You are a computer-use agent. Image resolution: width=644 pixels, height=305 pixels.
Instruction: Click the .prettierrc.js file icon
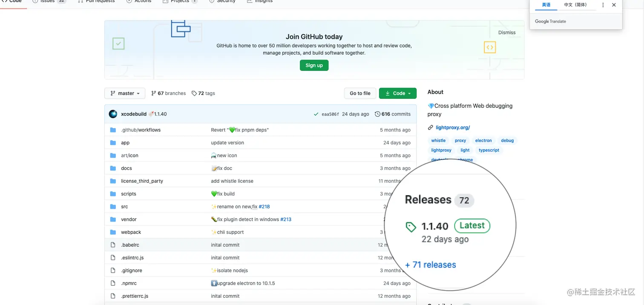coord(113,296)
